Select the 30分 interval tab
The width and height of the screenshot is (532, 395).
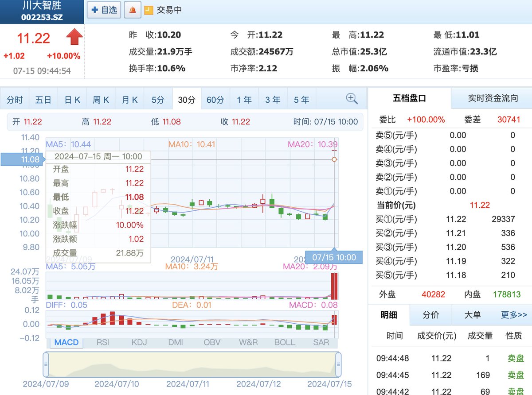(187, 100)
